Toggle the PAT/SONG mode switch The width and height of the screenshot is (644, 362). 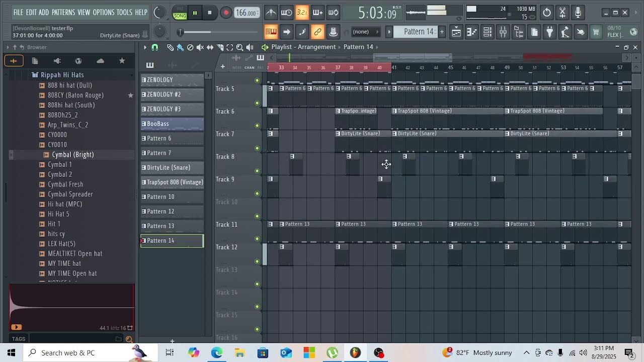click(180, 13)
